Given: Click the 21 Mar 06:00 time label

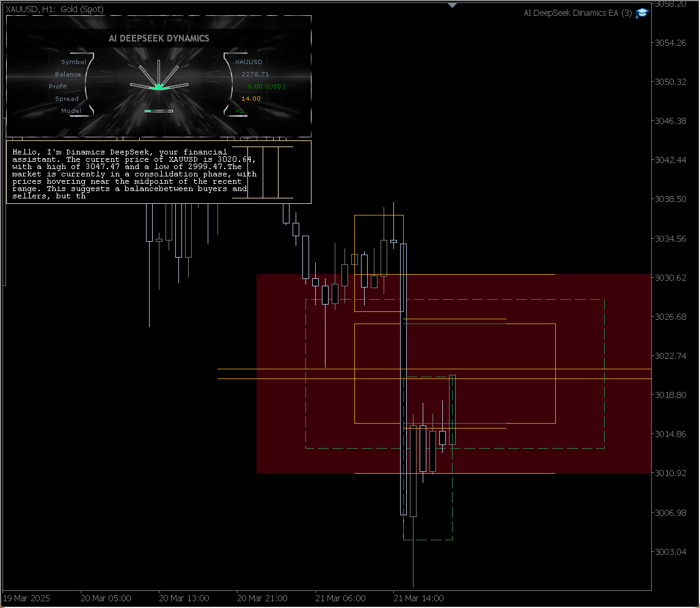Looking at the screenshot, I should point(340,598).
